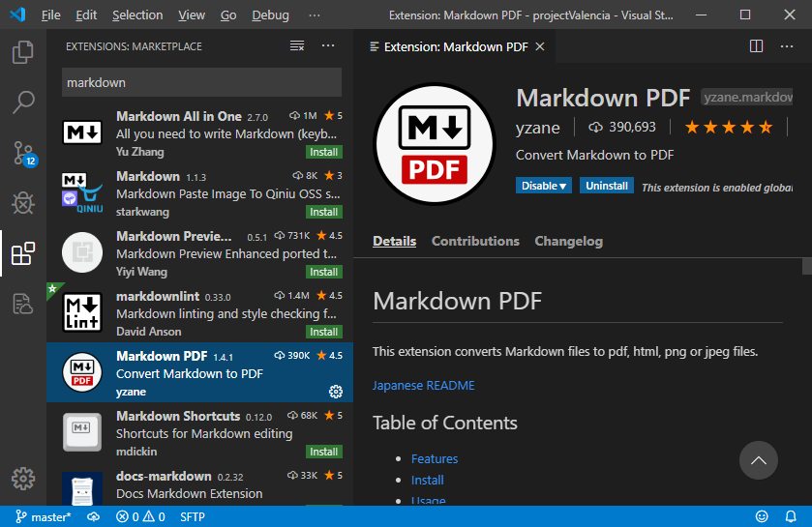Open the Go menu

point(228,15)
